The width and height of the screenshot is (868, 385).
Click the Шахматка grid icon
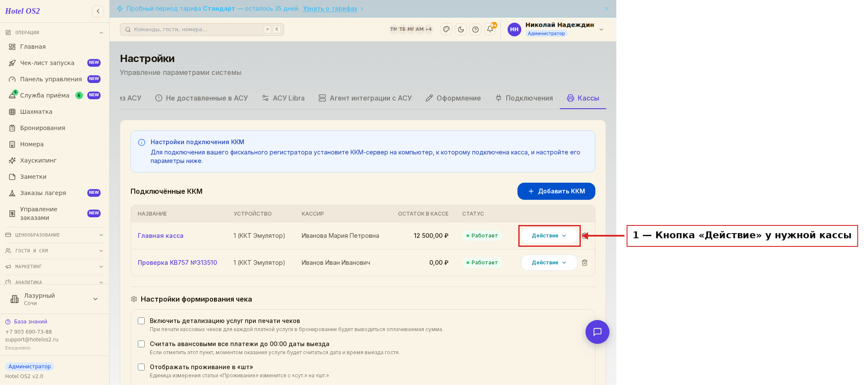click(x=12, y=112)
